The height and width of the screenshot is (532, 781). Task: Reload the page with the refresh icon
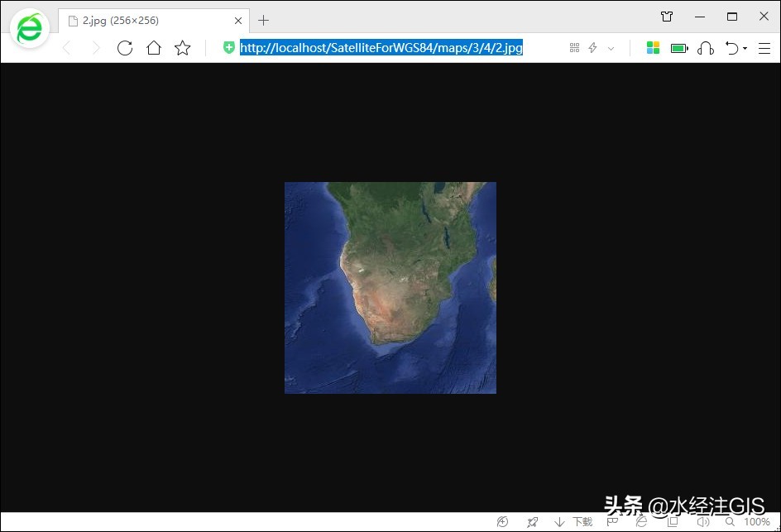tap(125, 48)
